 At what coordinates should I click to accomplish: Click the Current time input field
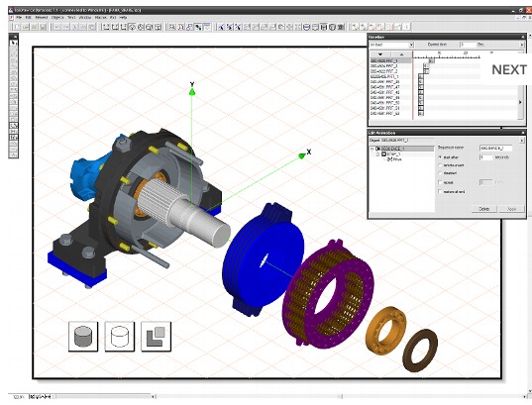[x=468, y=45]
